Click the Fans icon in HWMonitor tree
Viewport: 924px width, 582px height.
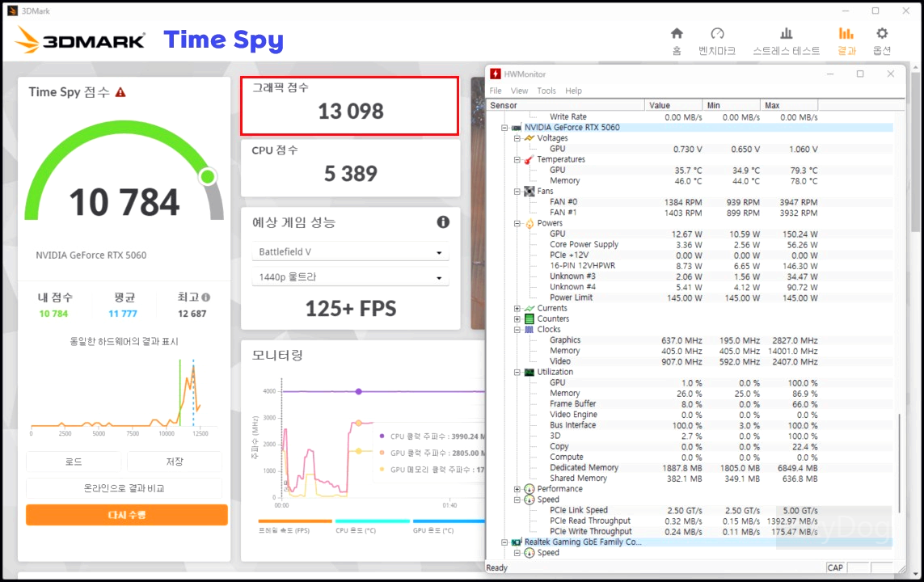point(530,191)
